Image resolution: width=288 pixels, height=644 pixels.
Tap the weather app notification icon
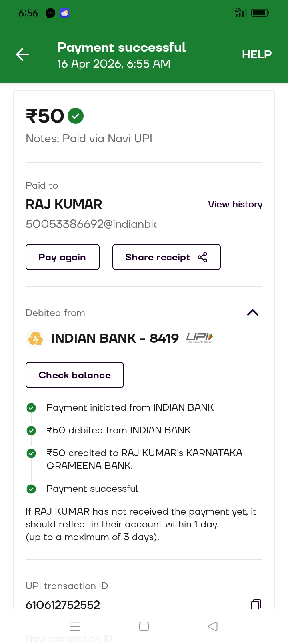click(x=64, y=13)
